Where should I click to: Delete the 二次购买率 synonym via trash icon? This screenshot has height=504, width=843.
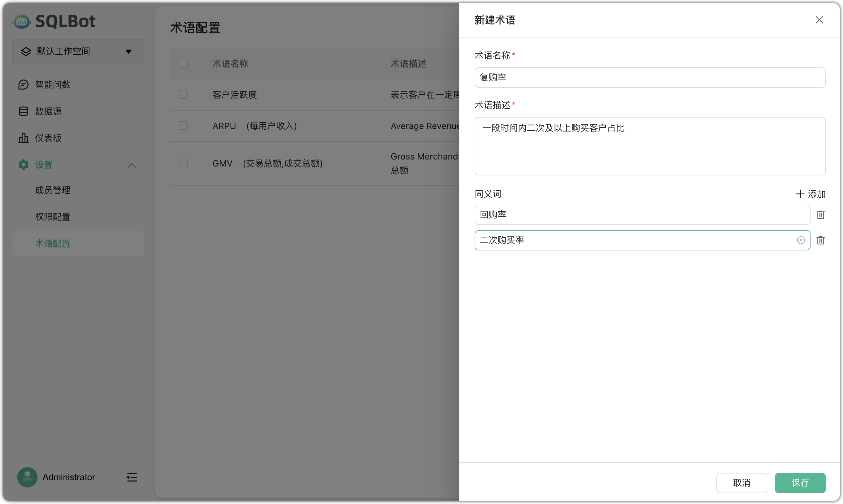tap(820, 240)
